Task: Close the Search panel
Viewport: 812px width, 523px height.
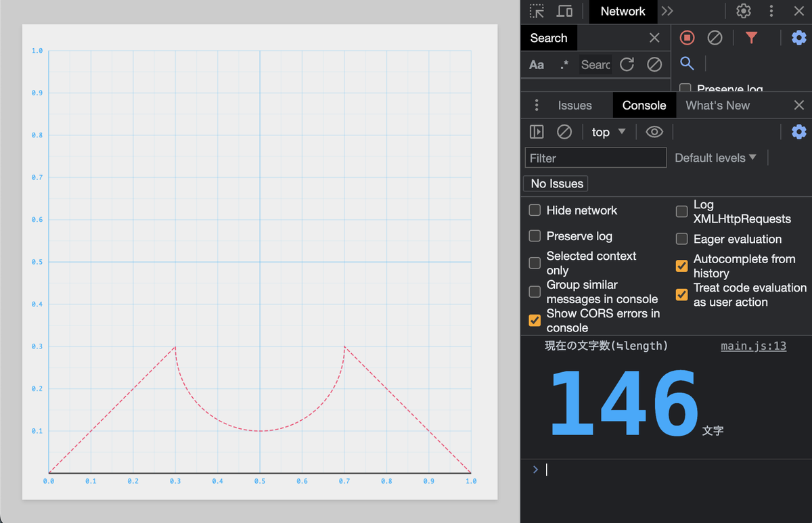Action: click(654, 38)
